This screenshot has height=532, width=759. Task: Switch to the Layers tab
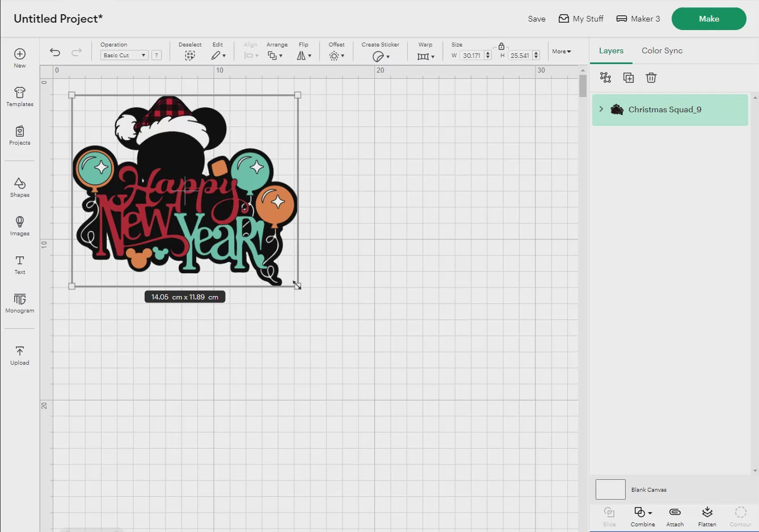pyautogui.click(x=611, y=50)
